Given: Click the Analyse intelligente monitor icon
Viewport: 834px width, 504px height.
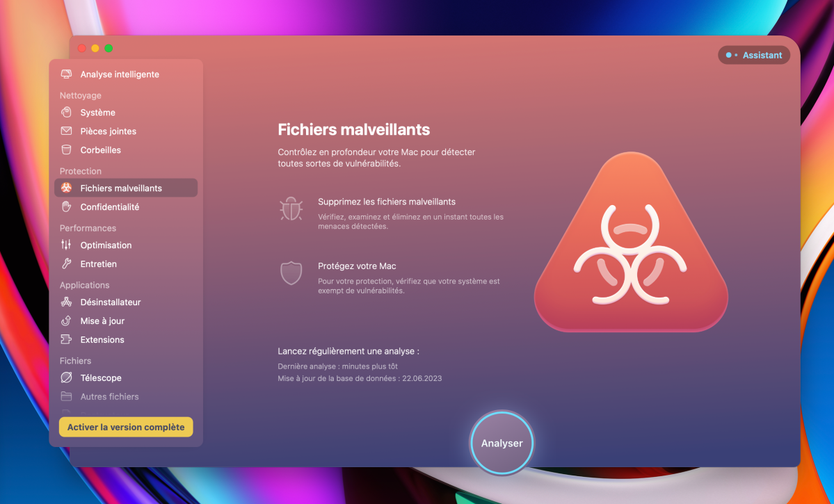Looking at the screenshot, I should tap(67, 74).
